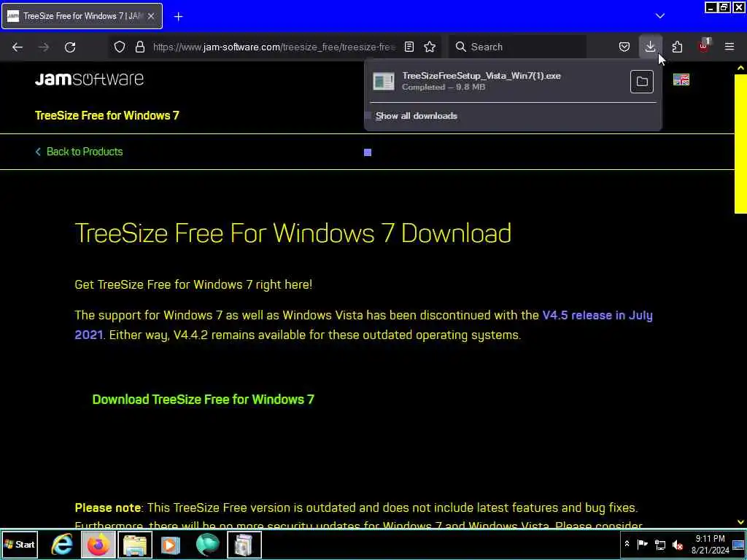Switch language with UK flag icon
The image size is (747, 560).
coord(681,79)
